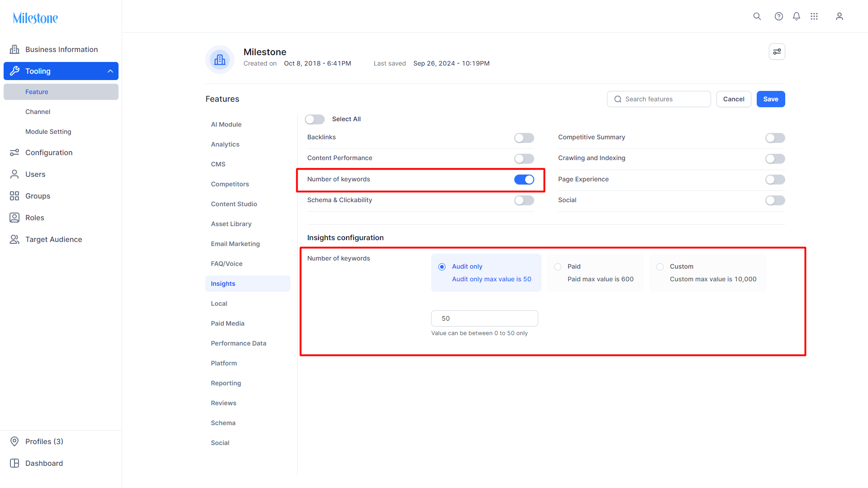The image size is (868, 488).
Task: Open Dashboard in sidebar
Action: [x=61, y=463]
